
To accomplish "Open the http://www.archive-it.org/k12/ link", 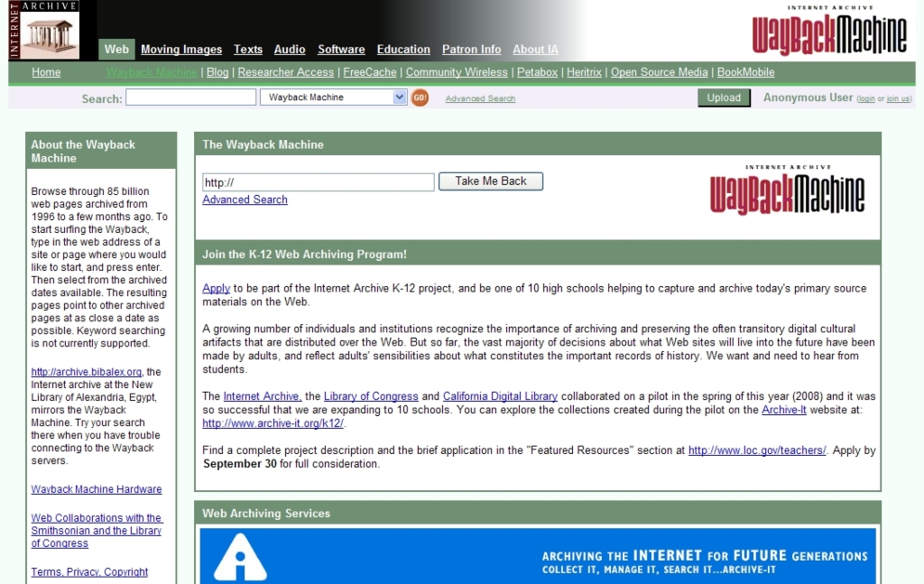I will coord(273,423).
